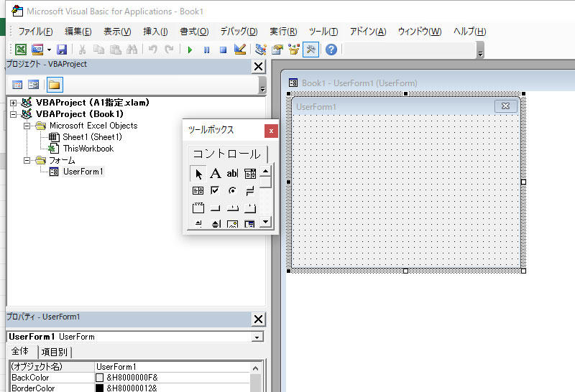The height and width of the screenshot is (392, 575).
Task: Click the Cut scissors icon
Action: [x=82, y=50]
